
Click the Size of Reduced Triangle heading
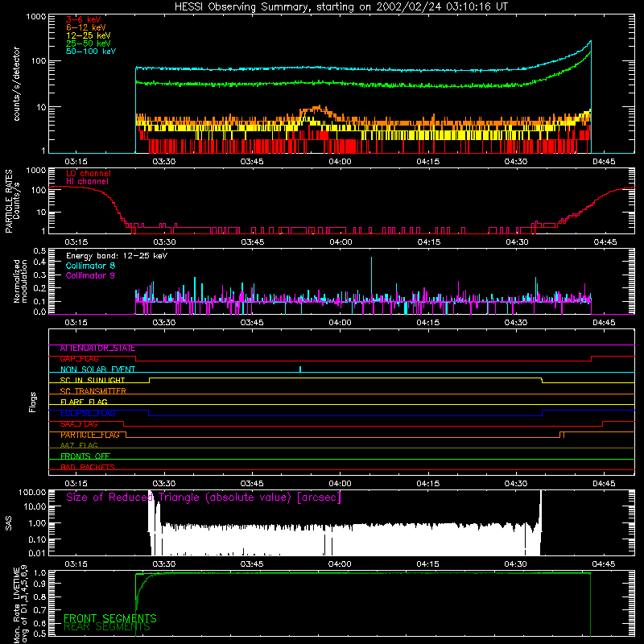(204, 497)
